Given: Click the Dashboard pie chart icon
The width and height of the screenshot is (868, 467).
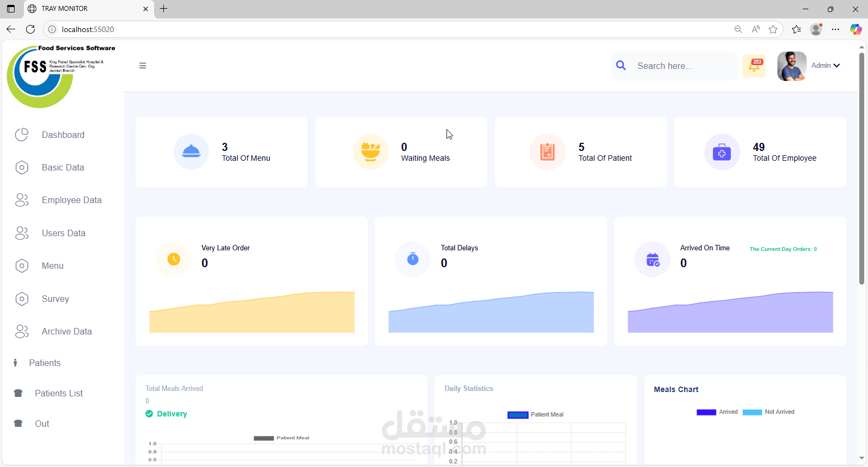Looking at the screenshot, I should (22, 135).
